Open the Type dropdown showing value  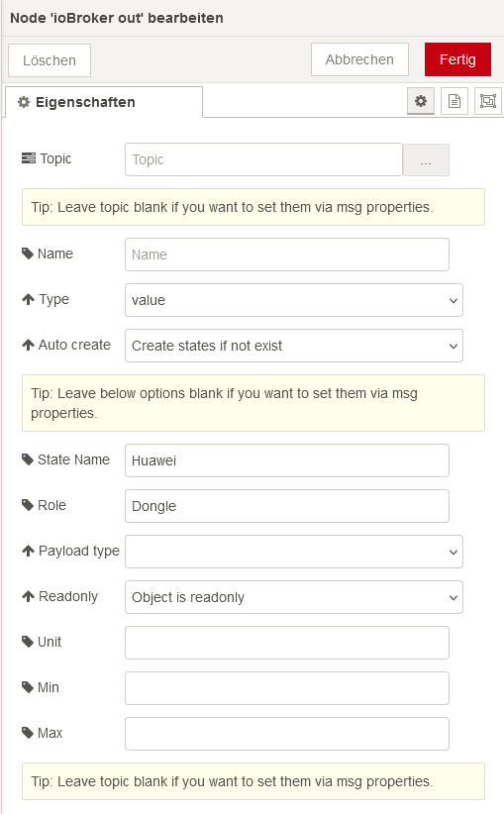[294, 300]
